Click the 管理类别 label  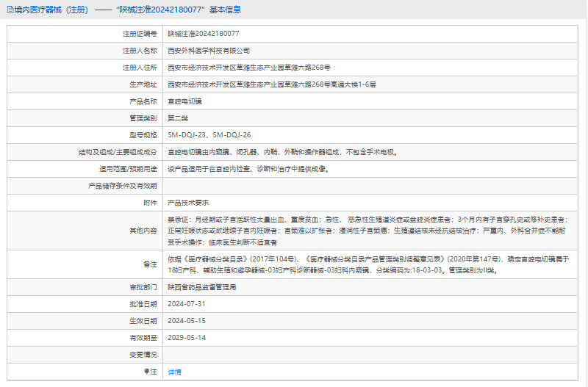click(143, 118)
